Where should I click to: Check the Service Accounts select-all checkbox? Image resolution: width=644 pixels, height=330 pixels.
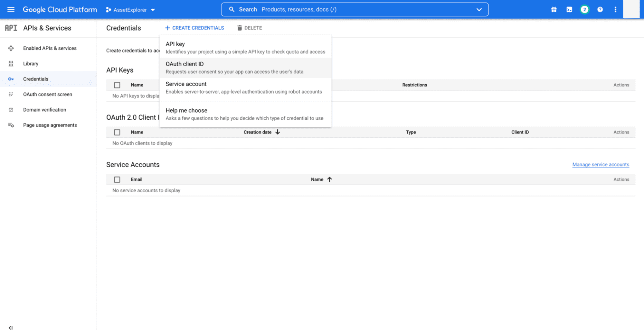coord(117,179)
